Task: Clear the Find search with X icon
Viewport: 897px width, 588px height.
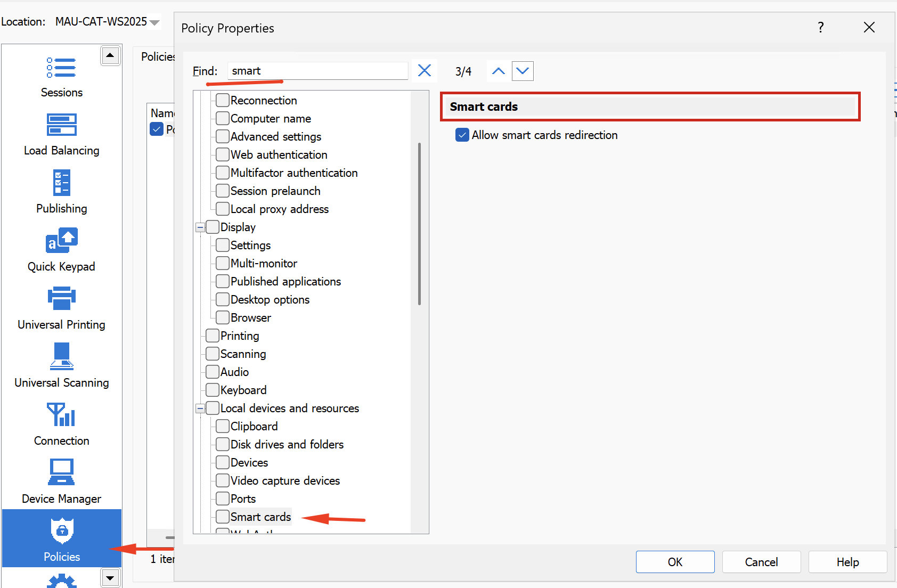Action: tap(425, 71)
